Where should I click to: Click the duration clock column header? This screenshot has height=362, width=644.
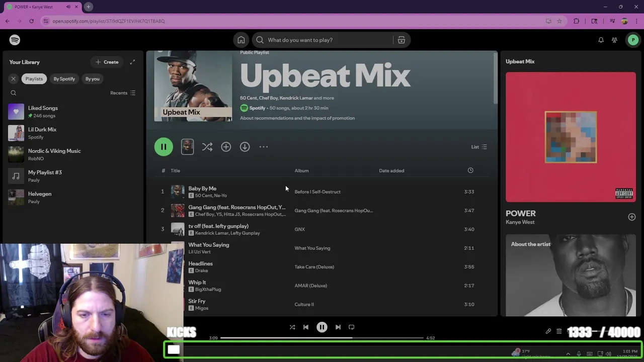click(x=470, y=170)
